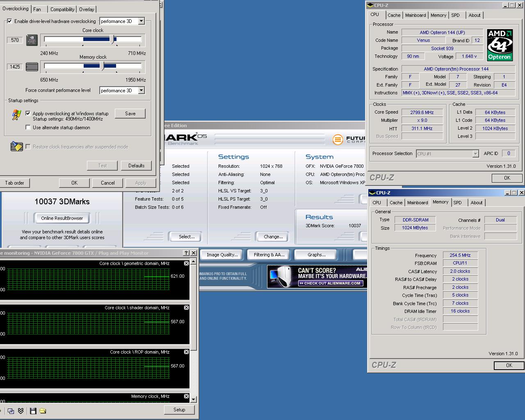Click the Online ResultBrowser button

62,218
